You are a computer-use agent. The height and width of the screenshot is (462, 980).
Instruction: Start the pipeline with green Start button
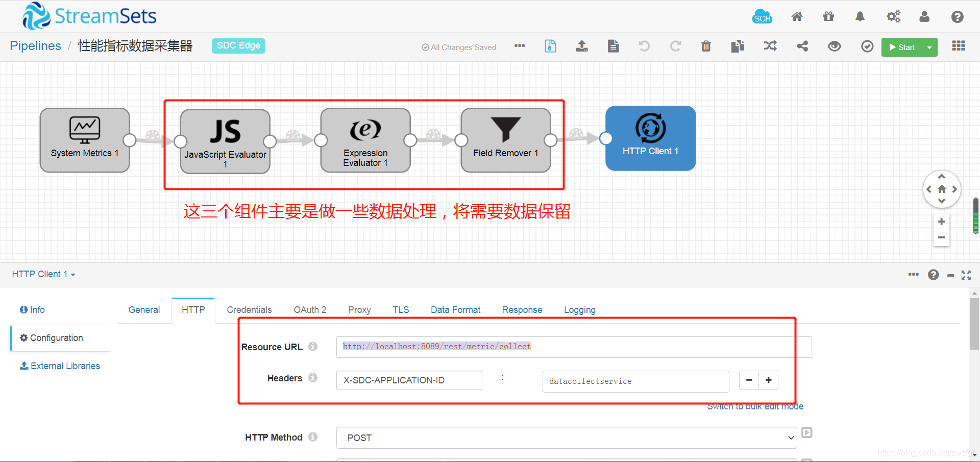pyautogui.click(x=902, y=46)
